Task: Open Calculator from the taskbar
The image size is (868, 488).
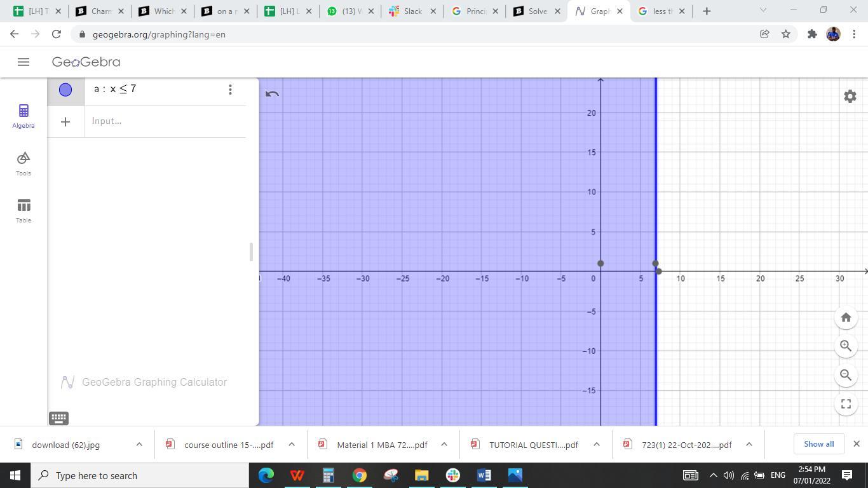Action: [328, 475]
